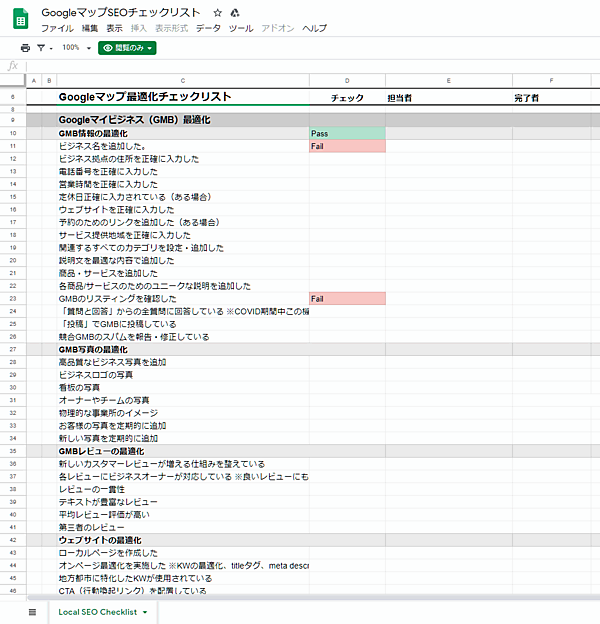Select the green Pass cell
The width and height of the screenshot is (600, 624).
[347, 133]
